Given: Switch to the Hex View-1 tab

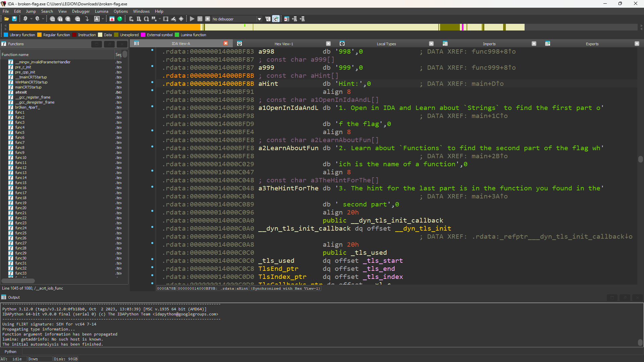Looking at the screenshot, I should [284, 44].
